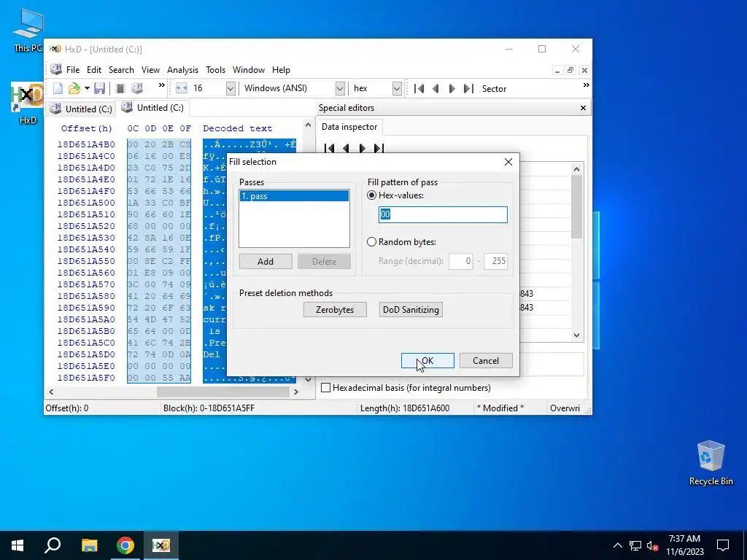Data inspector: go to last byte
This screenshot has height=560, width=747.
click(379, 148)
